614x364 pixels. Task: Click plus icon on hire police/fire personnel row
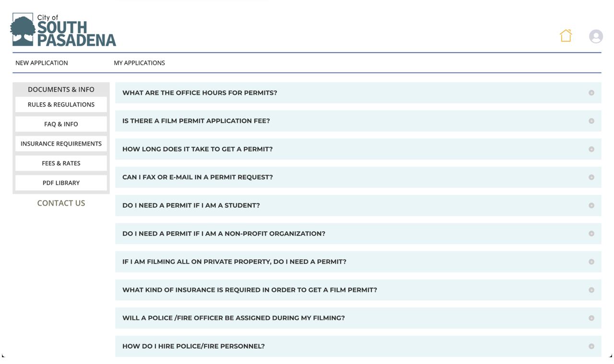591,346
